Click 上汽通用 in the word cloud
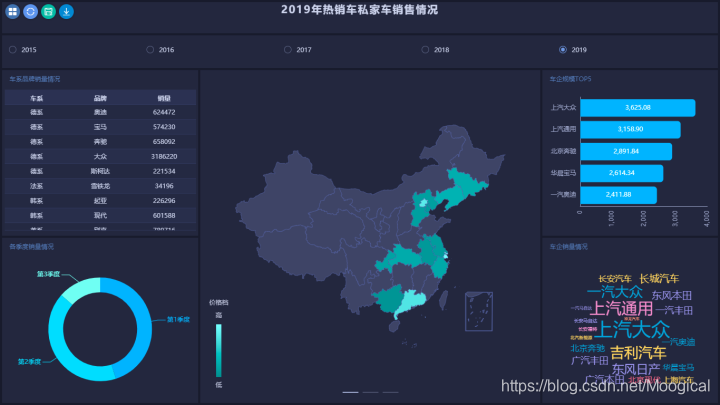Image resolution: width=720 pixels, height=405 pixels. click(x=622, y=309)
